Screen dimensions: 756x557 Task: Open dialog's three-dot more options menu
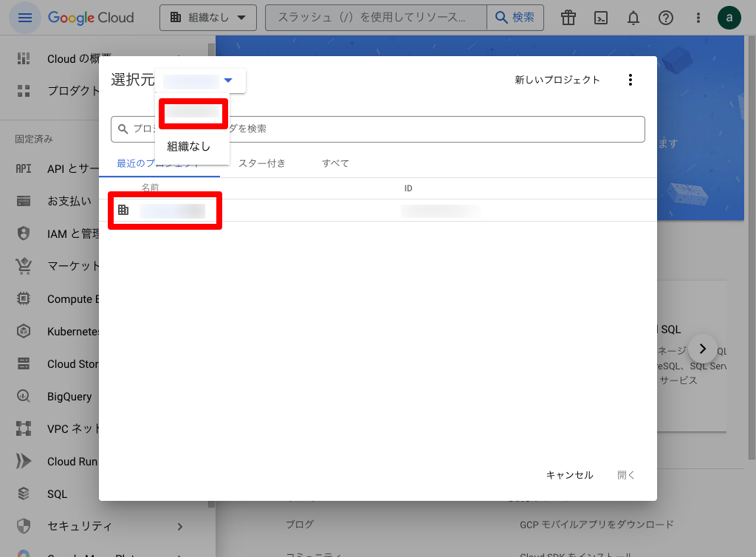point(630,80)
